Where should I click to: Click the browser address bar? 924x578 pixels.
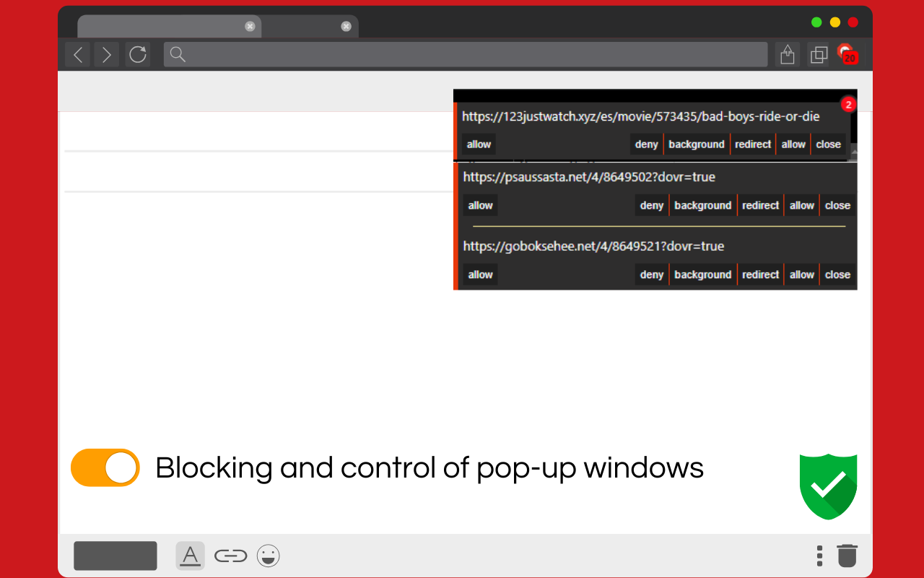click(466, 54)
